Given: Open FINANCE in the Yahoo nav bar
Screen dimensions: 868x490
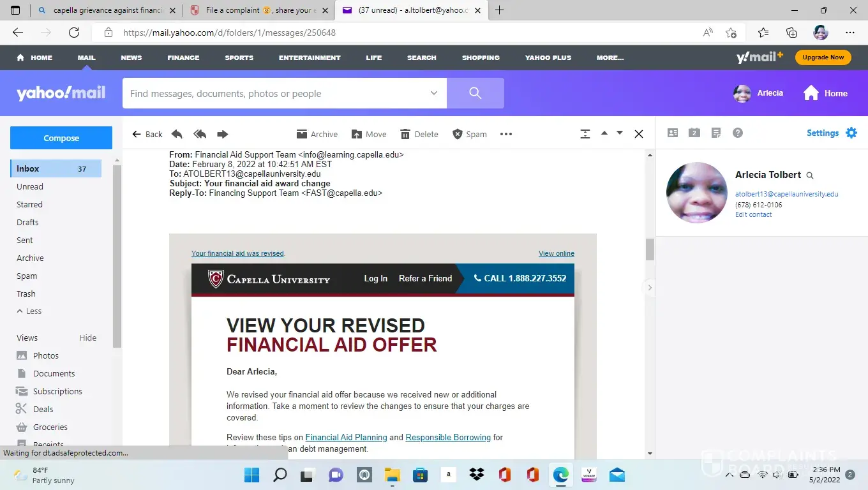Looking at the screenshot, I should (x=183, y=57).
